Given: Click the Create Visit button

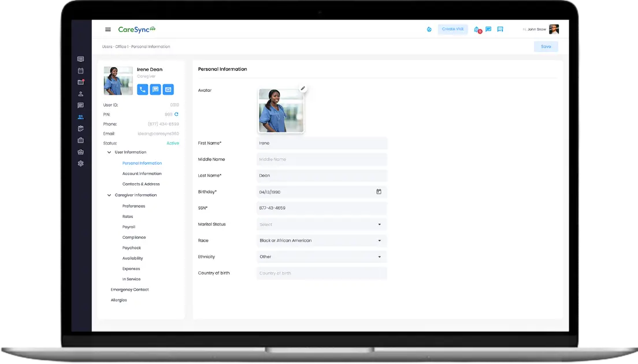Looking at the screenshot, I should 452,29.
